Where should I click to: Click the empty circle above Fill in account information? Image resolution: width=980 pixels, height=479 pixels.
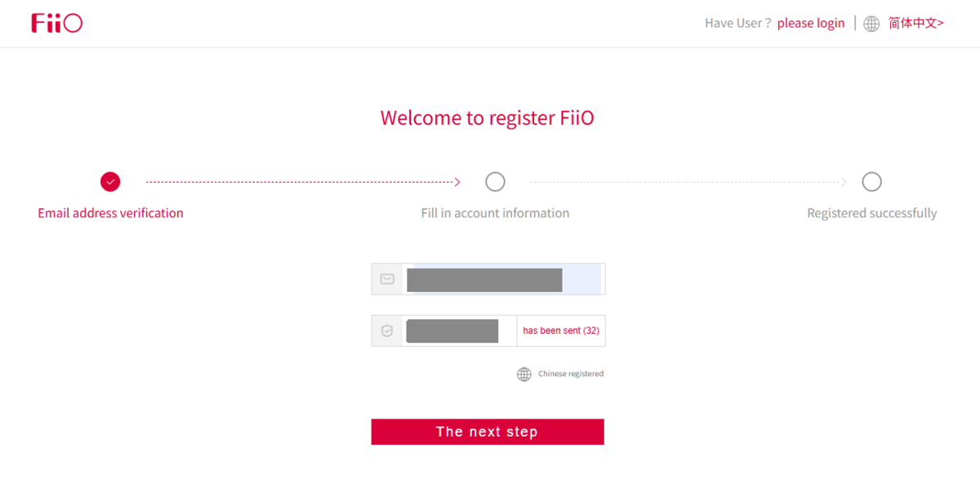pos(495,181)
